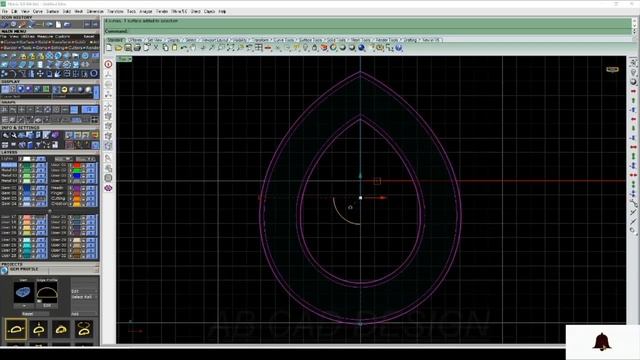Open the Add dropdown in Gem Profile

click(84, 314)
